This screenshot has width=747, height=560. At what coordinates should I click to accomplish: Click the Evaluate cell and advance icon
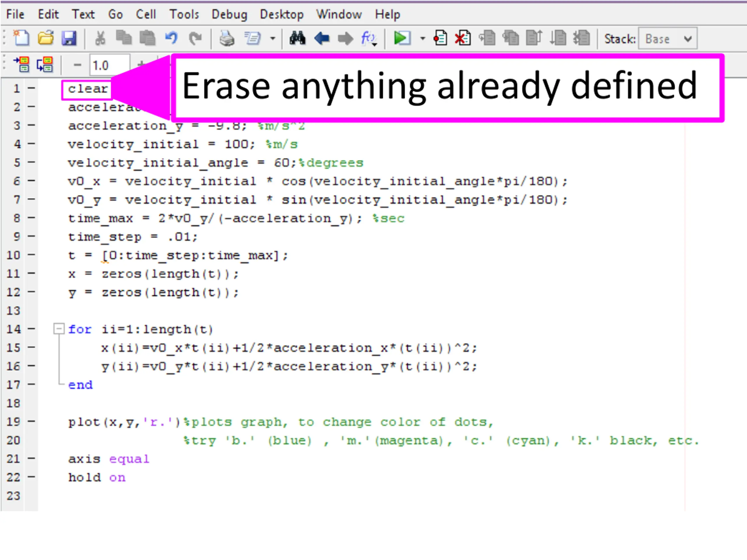tap(45, 64)
